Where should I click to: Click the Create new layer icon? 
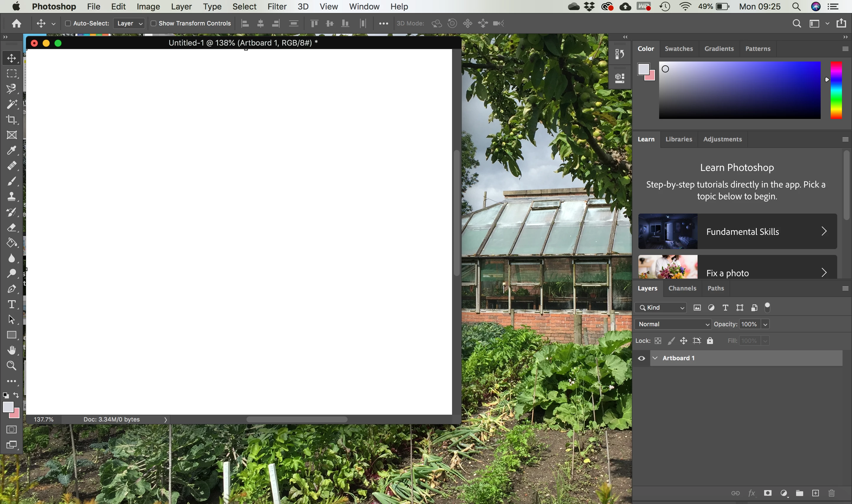pos(815,493)
